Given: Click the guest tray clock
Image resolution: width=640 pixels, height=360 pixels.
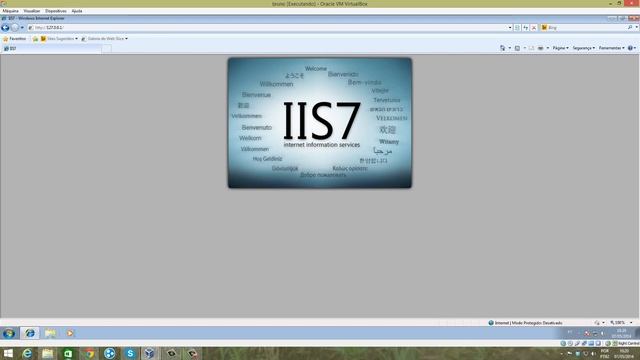Looking at the screenshot, I should coord(621,333).
